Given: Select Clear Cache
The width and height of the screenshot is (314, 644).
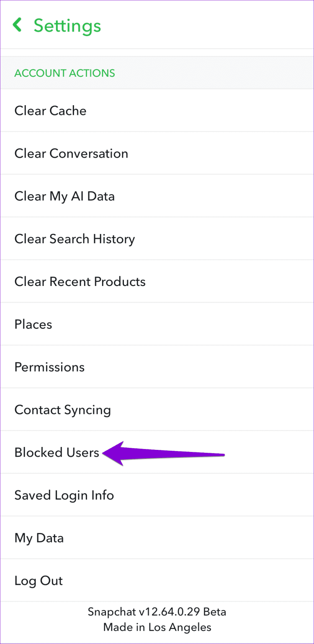Looking at the screenshot, I should 50,111.
